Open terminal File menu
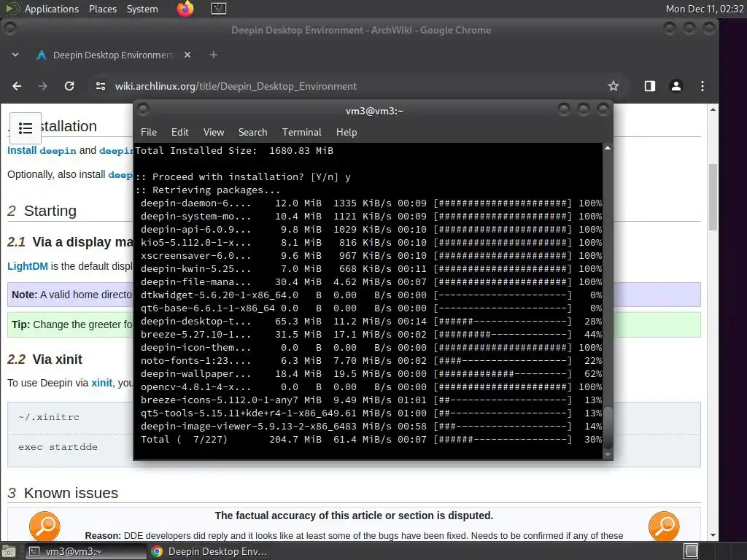The width and height of the screenshot is (747, 560). [x=149, y=133]
